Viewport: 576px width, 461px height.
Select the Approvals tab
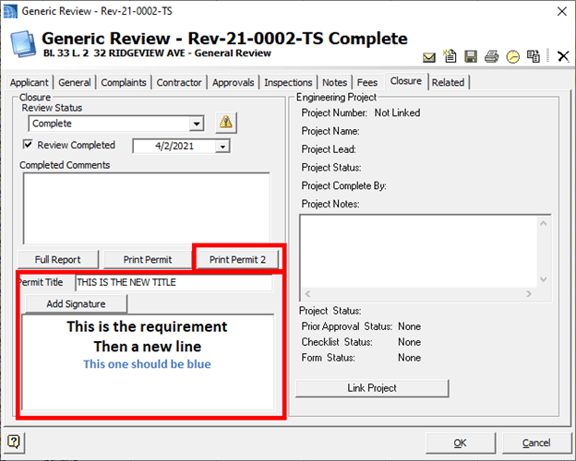233,83
